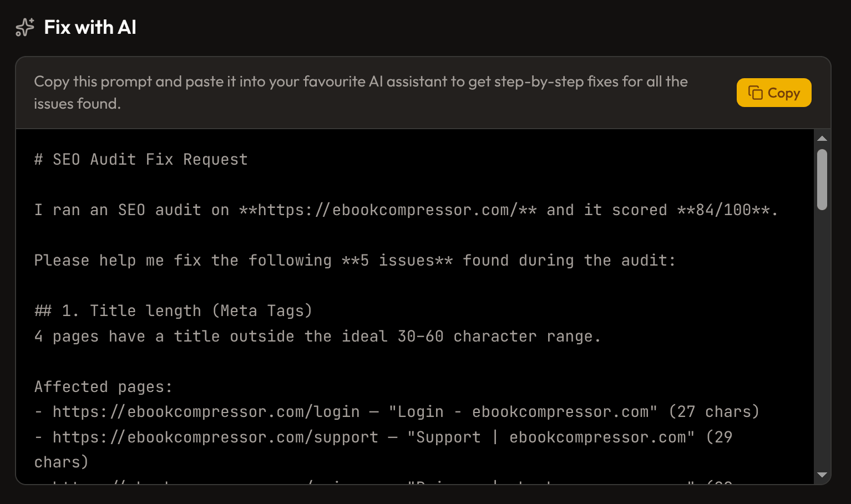Click the "Affected pages:" label
The image size is (851, 504).
pos(103,386)
